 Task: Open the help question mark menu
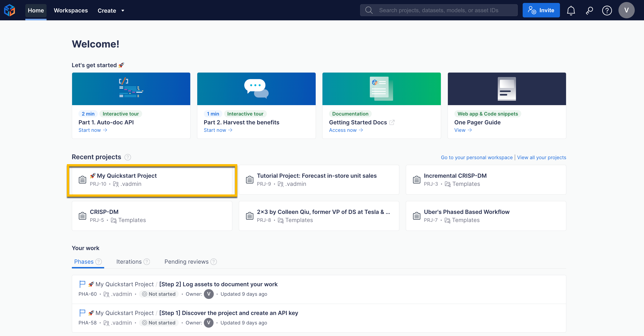(607, 10)
